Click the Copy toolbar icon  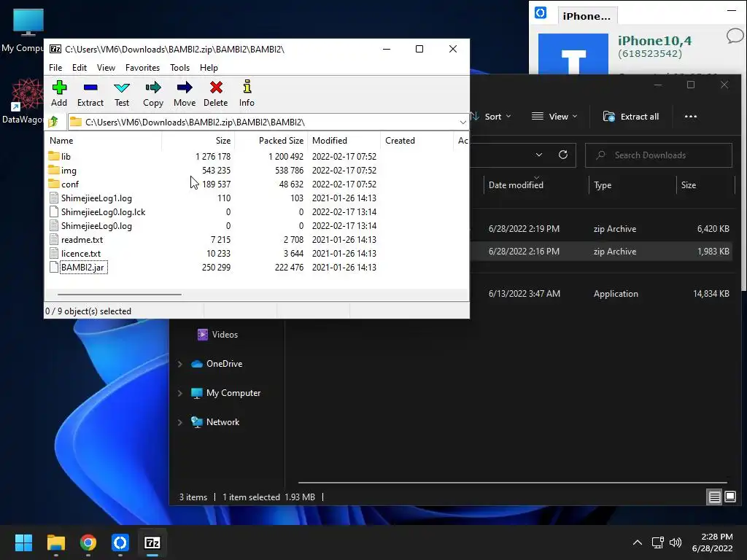point(153,87)
